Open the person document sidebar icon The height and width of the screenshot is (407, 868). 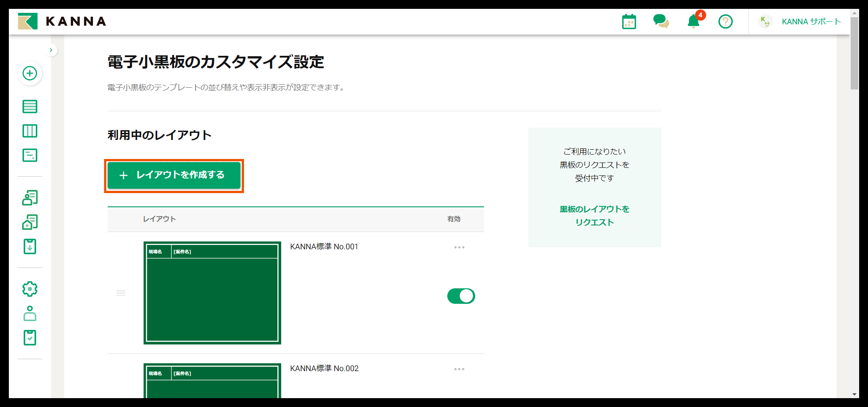click(x=30, y=198)
